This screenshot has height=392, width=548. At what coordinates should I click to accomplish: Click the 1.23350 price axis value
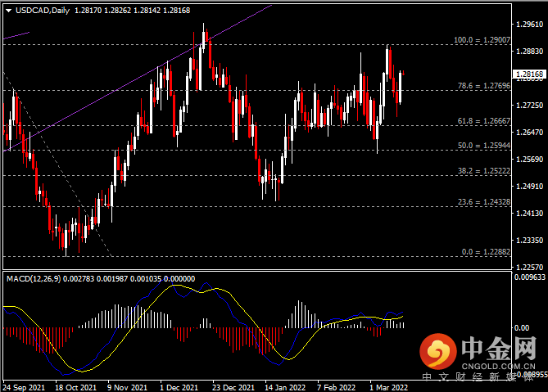point(529,240)
